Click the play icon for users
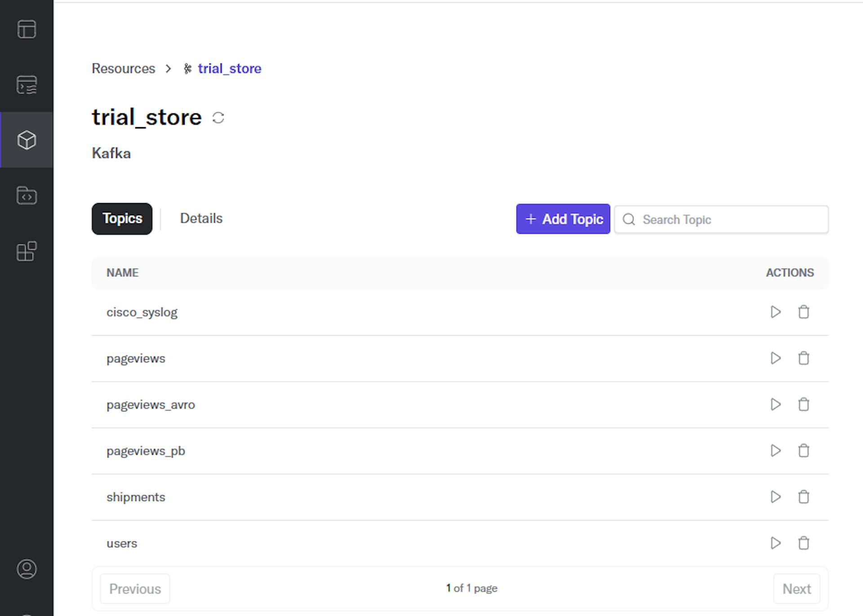The image size is (863, 616). click(776, 543)
